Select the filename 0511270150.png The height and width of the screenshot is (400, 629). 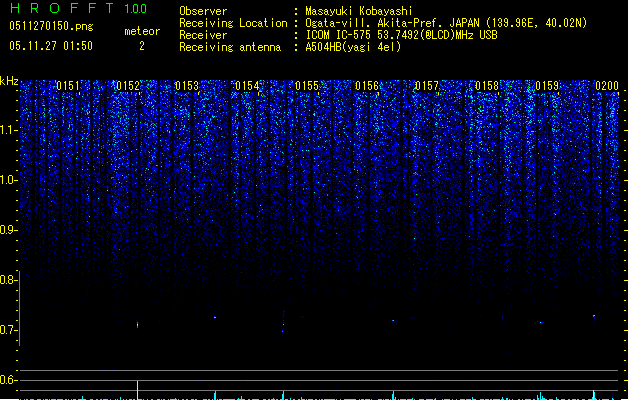51,26
